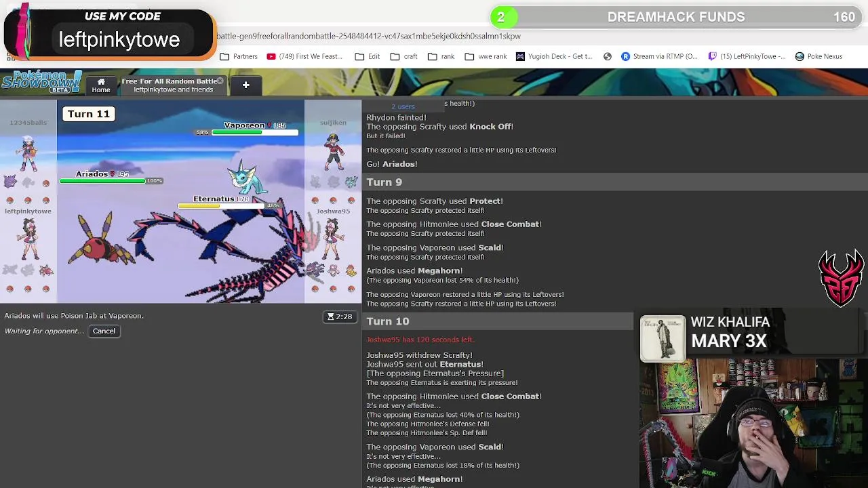Click 'Go! Ariados!' log line
The image size is (868, 488).
392,164
